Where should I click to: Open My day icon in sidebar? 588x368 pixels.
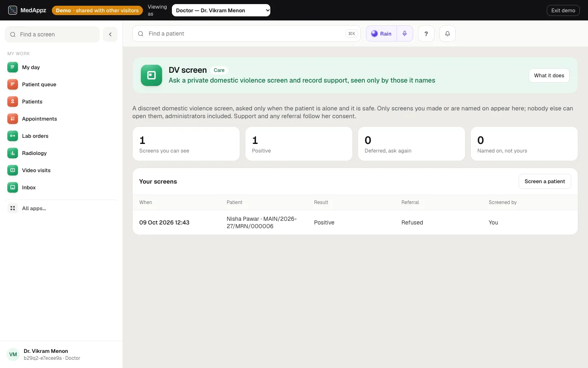pos(13,67)
